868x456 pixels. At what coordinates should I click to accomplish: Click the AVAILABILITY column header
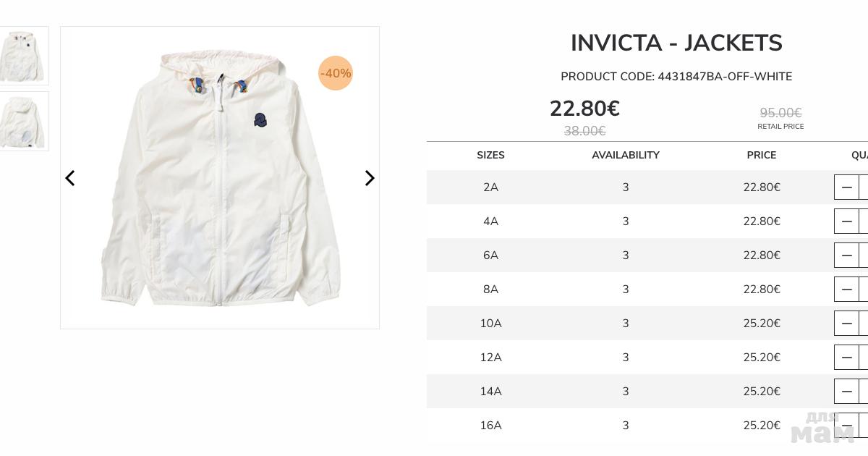[626, 155]
